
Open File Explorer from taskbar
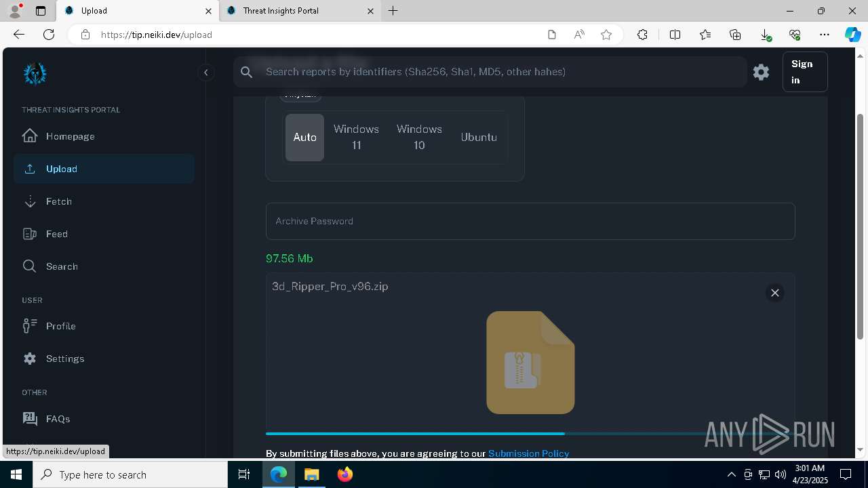[x=312, y=474]
